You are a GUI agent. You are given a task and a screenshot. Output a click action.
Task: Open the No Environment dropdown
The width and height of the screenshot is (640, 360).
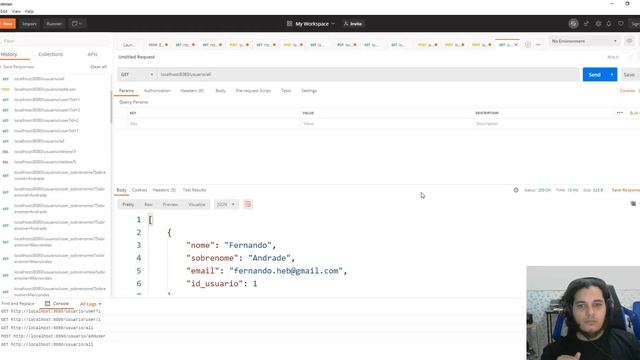click(584, 41)
